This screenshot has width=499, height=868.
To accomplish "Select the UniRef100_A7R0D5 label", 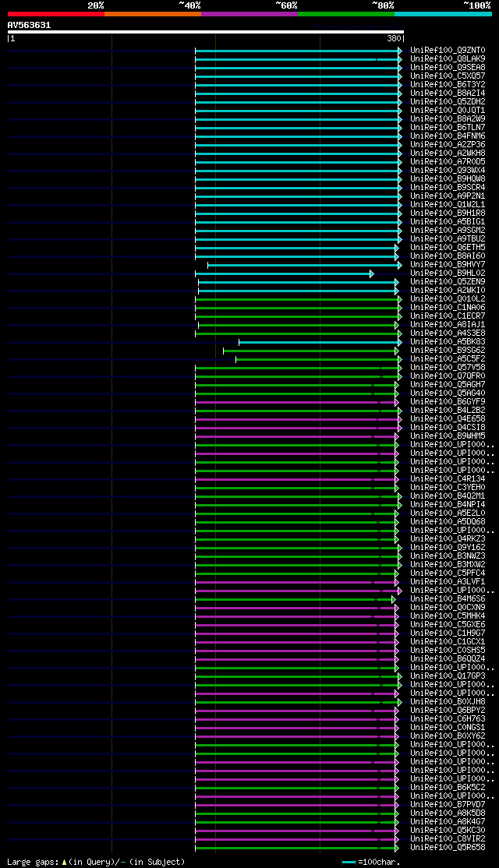I will pyautogui.click(x=448, y=161).
